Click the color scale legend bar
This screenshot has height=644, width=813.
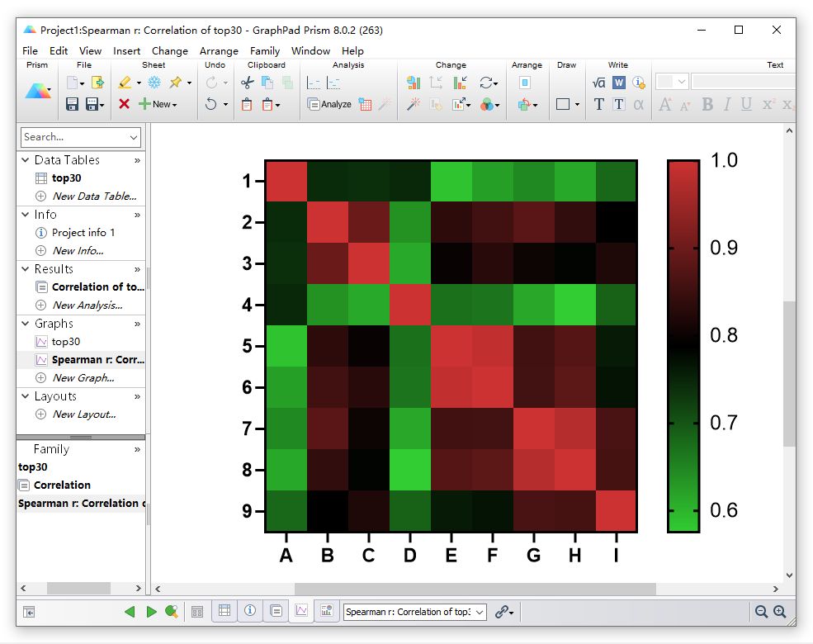(x=683, y=346)
